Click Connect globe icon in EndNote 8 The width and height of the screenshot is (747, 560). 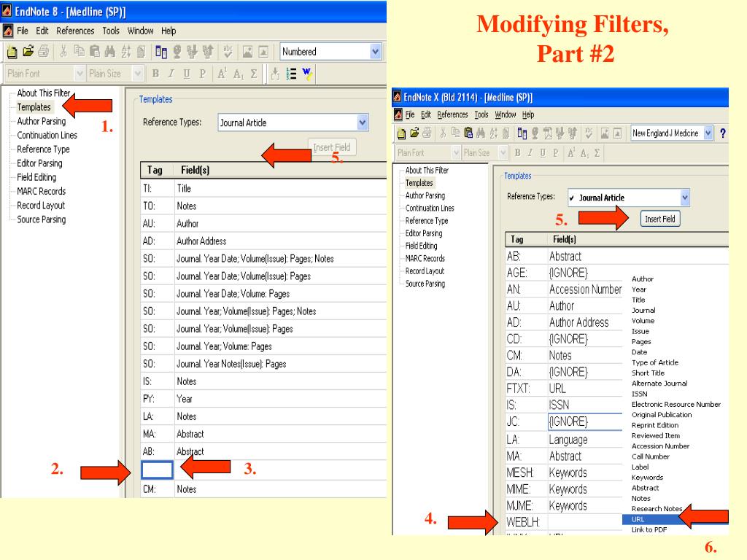177,52
